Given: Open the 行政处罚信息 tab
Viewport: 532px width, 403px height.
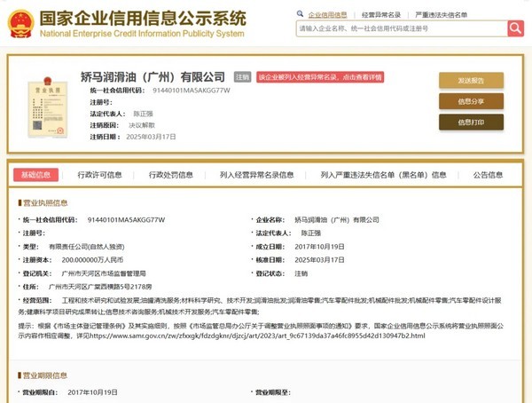Looking at the screenshot, I should click(x=171, y=175).
